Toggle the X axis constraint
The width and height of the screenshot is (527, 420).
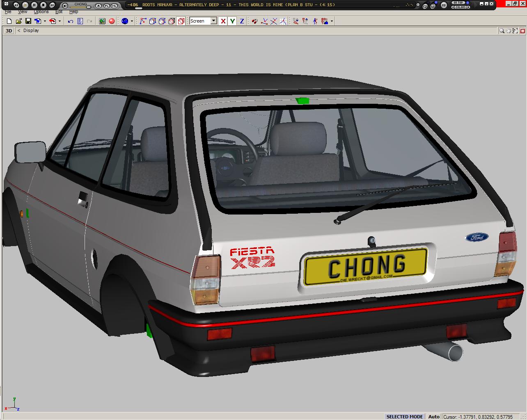pyautogui.click(x=223, y=21)
